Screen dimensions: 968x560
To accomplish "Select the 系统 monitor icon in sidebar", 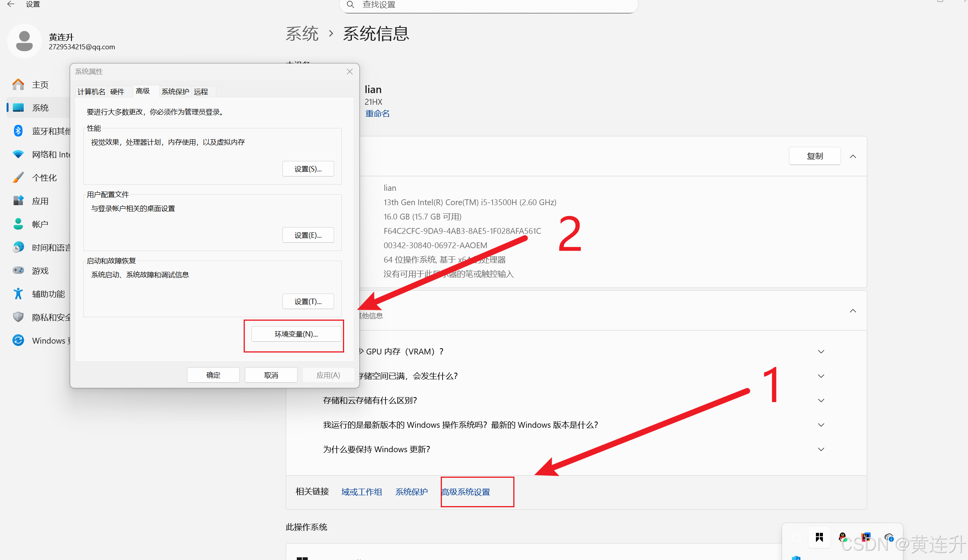I will pyautogui.click(x=18, y=107).
